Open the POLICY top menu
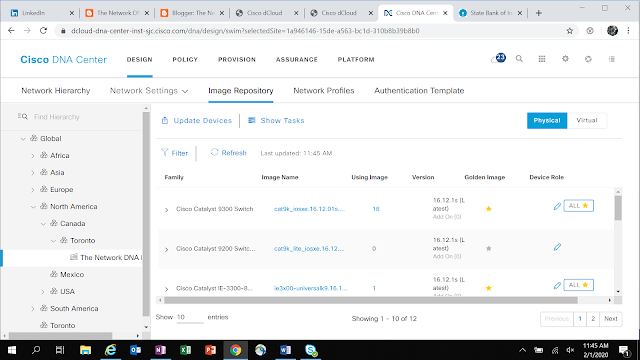This screenshot has width=640, height=360. [185, 60]
